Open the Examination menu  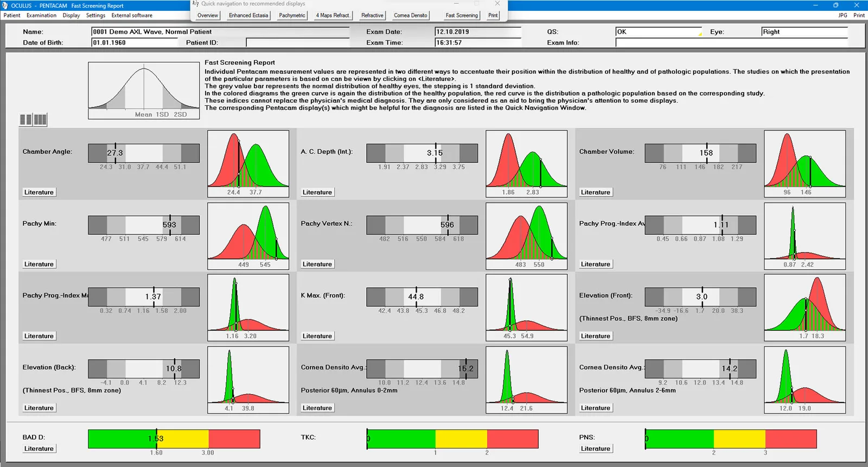coord(41,15)
